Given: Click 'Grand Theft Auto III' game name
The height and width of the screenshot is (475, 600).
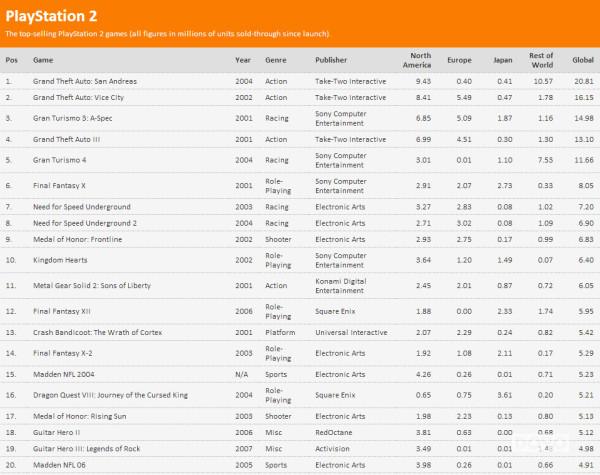Looking at the screenshot, I should pyautogui.click(x=66, y=139).
